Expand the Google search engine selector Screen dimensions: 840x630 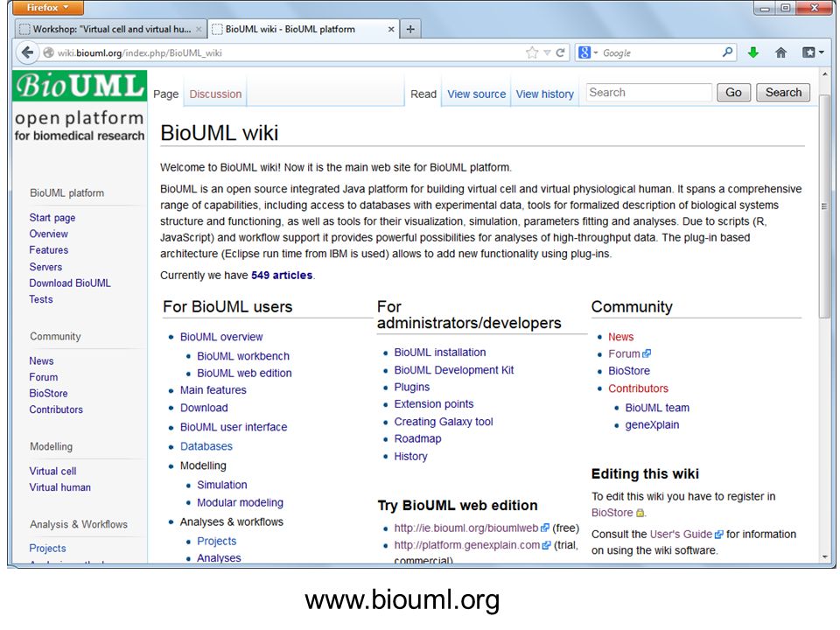pos(588,52)
